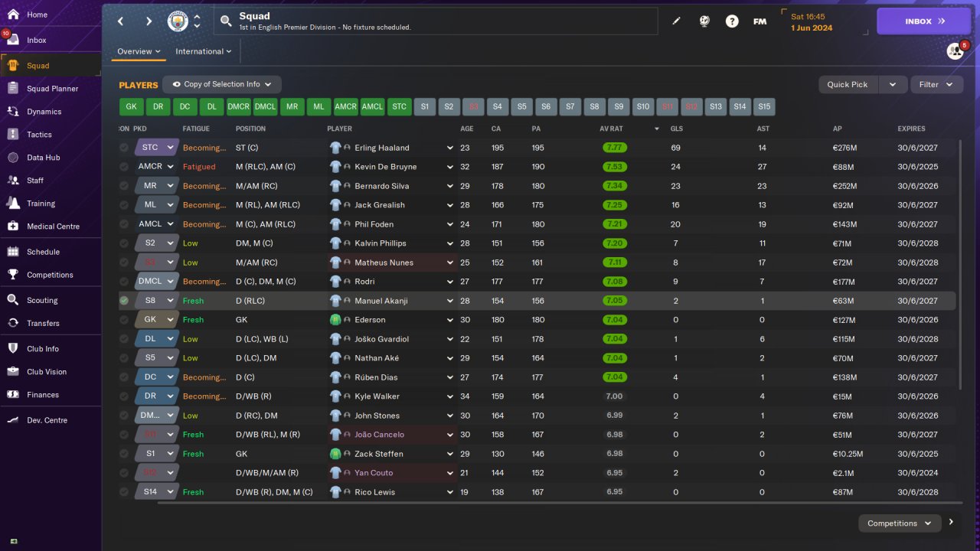Screen dimensions: 980x551
Task: Go to Squad Planner in sidebar
Action: coord(51,89)
